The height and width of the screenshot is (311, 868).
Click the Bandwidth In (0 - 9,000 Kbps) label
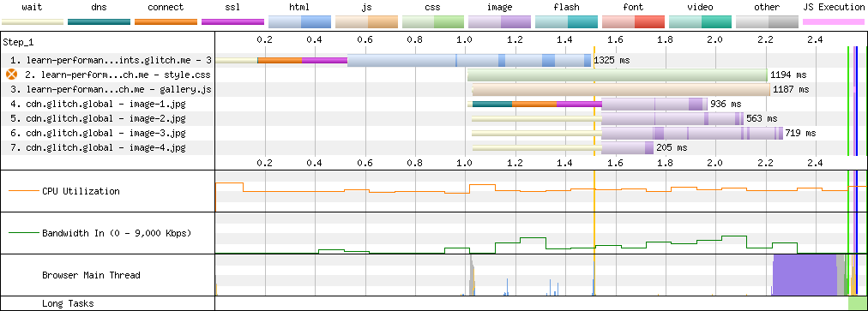coord(117,233)
